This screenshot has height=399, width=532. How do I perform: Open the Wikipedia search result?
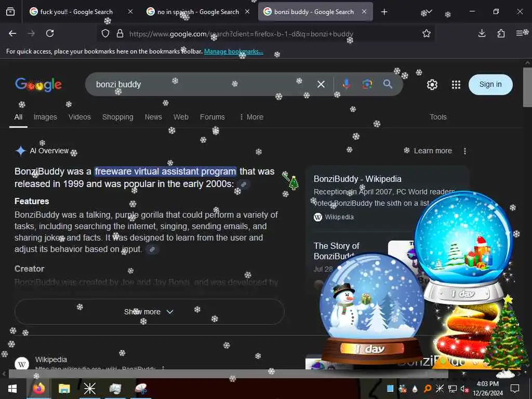click(x=51, y=360)
